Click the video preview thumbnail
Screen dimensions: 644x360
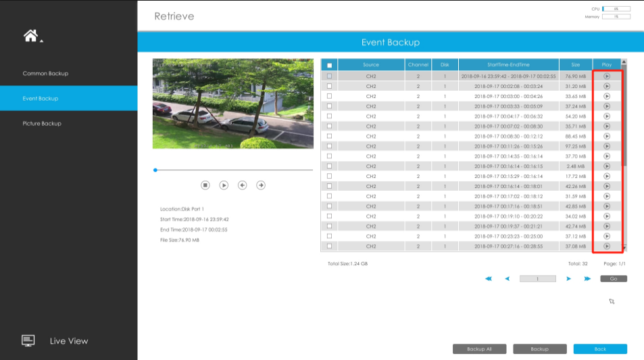click(x=233, y=104)
